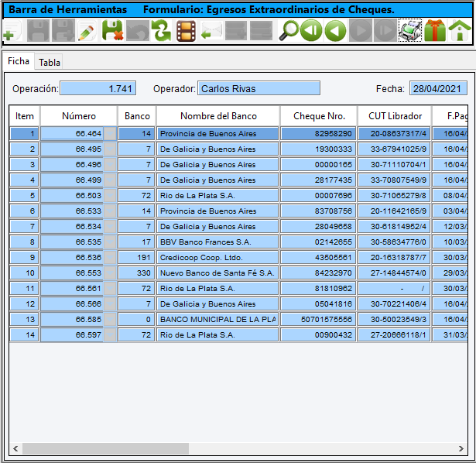
Task: Open the dropdown for Número 66.535
Action: [110, 242]
